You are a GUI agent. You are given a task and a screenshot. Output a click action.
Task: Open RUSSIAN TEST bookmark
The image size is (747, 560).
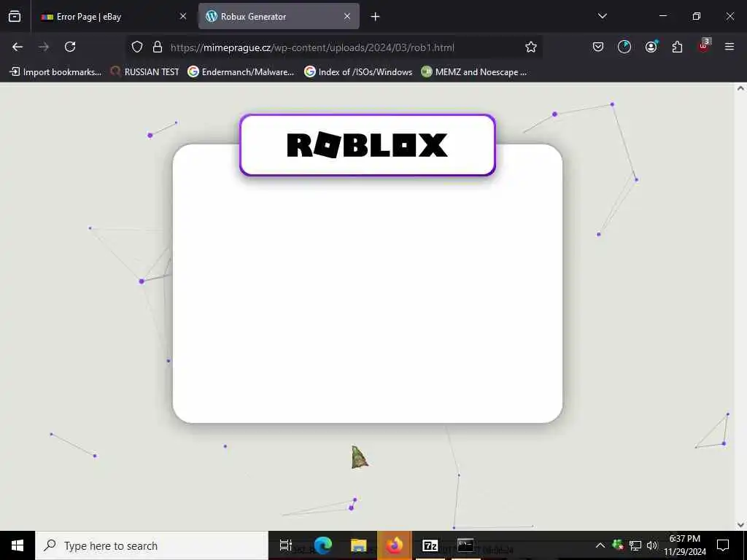tap(145, 72)
